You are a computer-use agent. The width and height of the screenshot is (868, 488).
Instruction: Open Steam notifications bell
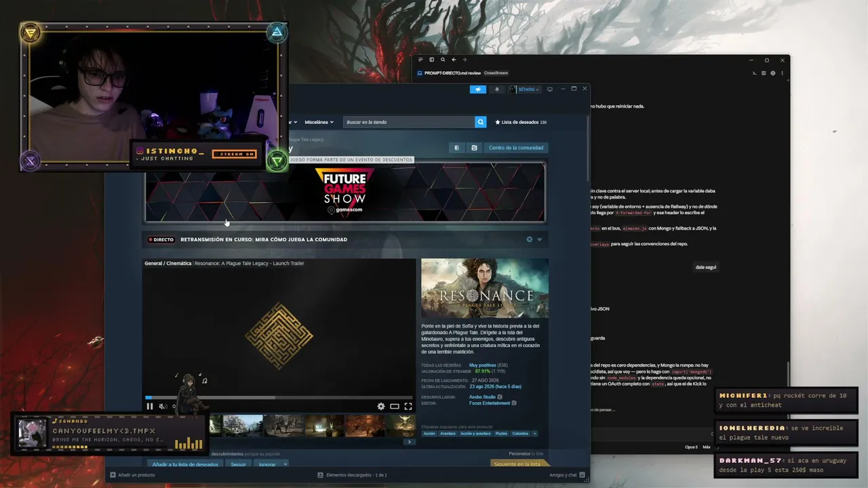click(x=496, y=89)
